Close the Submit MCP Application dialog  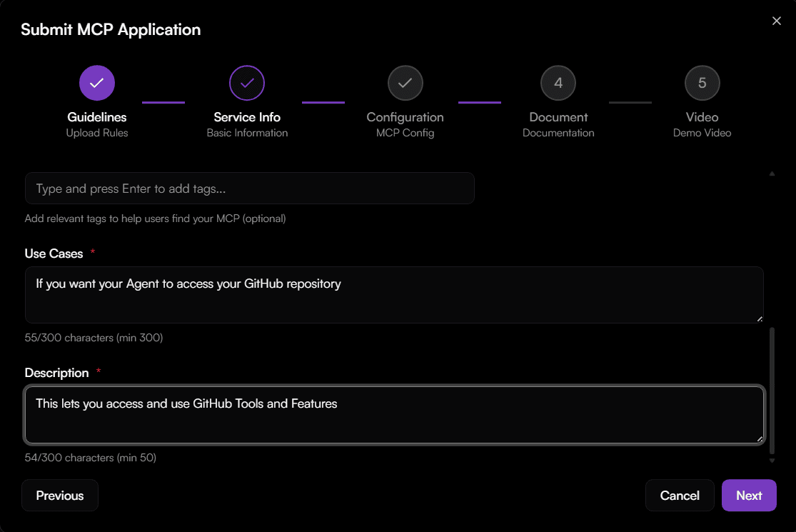[x=777, y=21]
